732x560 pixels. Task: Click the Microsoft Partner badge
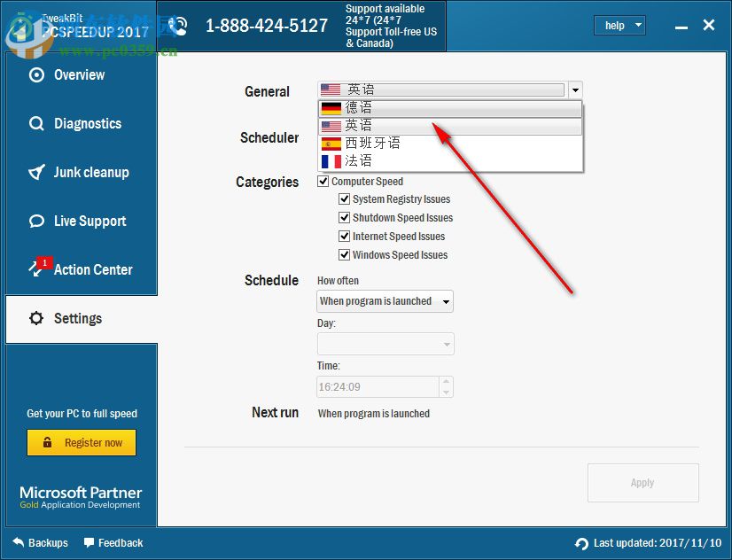point(81,497)
